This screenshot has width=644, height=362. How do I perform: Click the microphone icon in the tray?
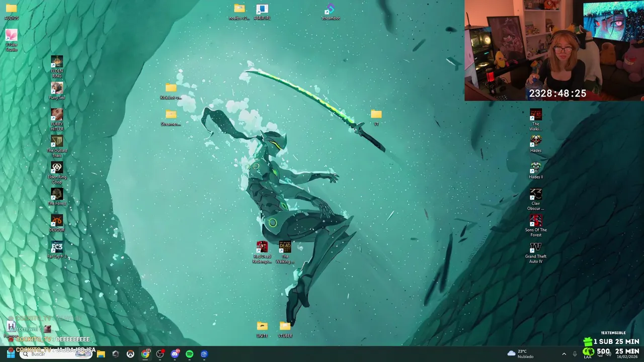[x=575, y=354]
